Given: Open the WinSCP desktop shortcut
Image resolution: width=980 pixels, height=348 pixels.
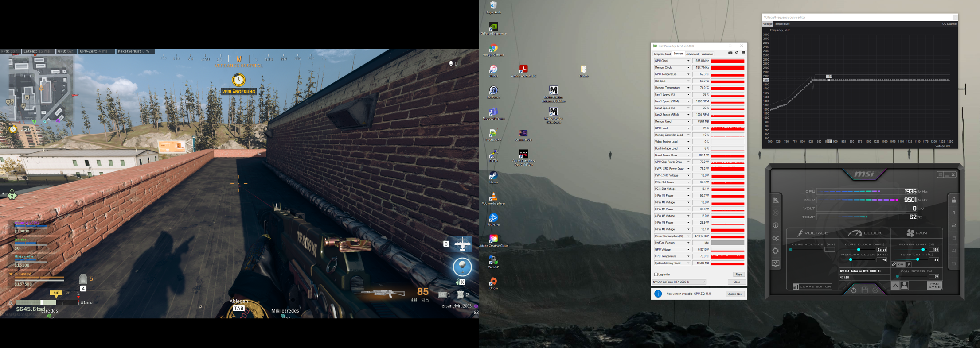Looking at the screenshot, I should (493, 262).
